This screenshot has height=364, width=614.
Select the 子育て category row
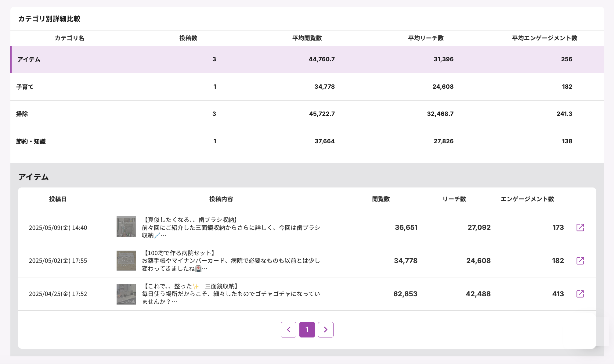[x=25, y=87]
